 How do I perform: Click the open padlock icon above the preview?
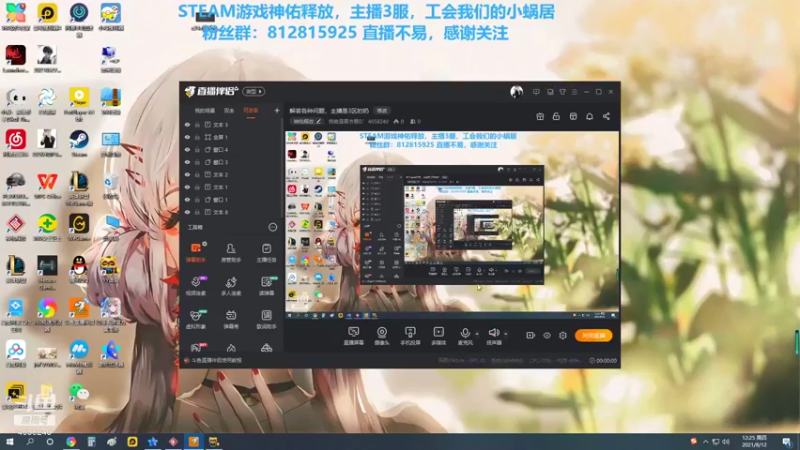pos(556,116)
